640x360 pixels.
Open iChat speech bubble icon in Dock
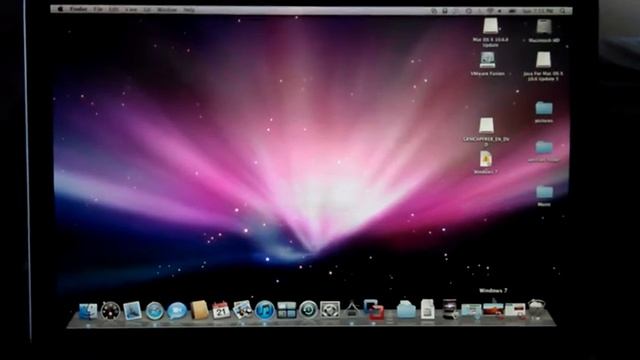177,311
